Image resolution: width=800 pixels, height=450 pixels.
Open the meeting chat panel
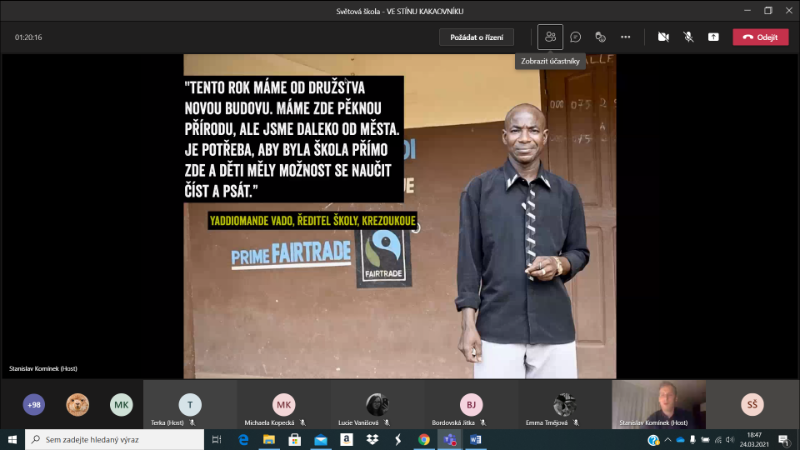tap(576, 37)
